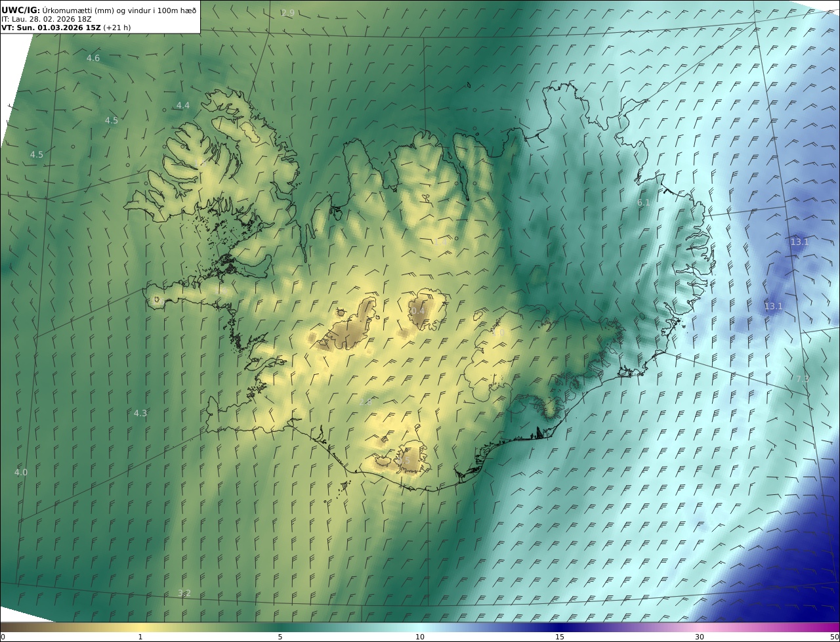Click the 2.9 value label on the map
Viewport: 840px width, 642px height.
tap(287, 12)
